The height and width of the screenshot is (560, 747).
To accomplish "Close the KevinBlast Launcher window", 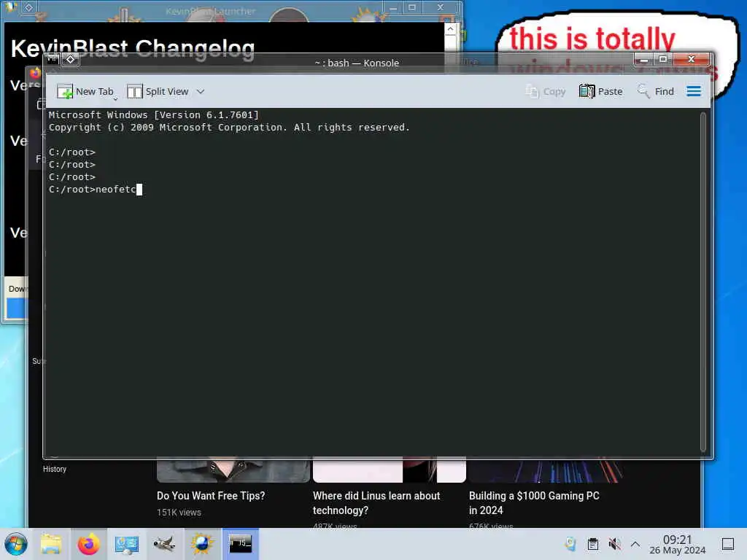I will click(441, 7).
